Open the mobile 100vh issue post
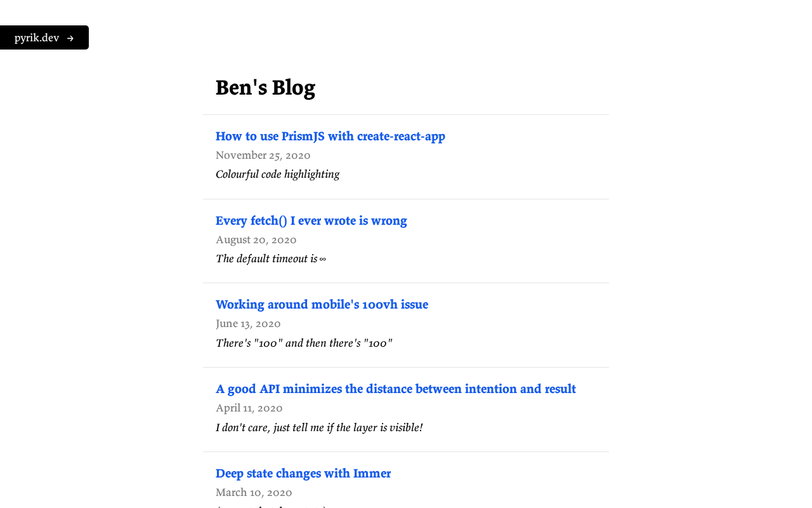 (322, 305)
